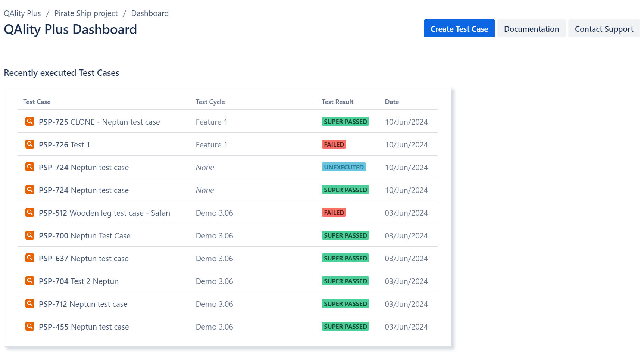Open the Documentation page
The image size is (644, 362).
tap(531, 28)
